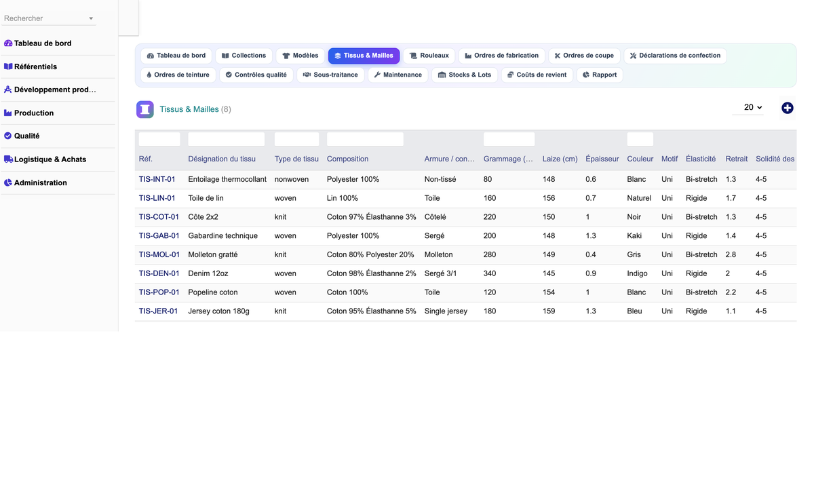Sort by Retrait column header
Image resolution: width=814 pixels, height=504 pixels.
pos(737,159)
